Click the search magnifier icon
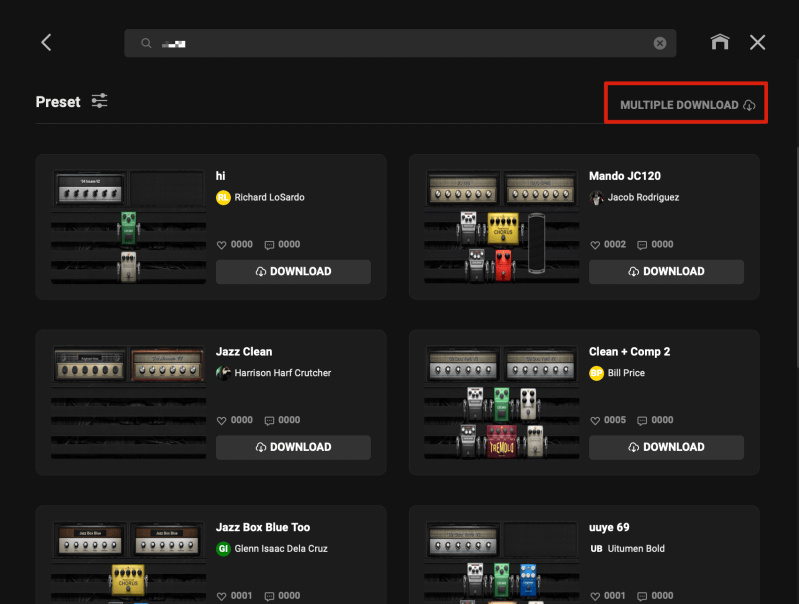Screen dimensions: 799x604 (146, 43)
